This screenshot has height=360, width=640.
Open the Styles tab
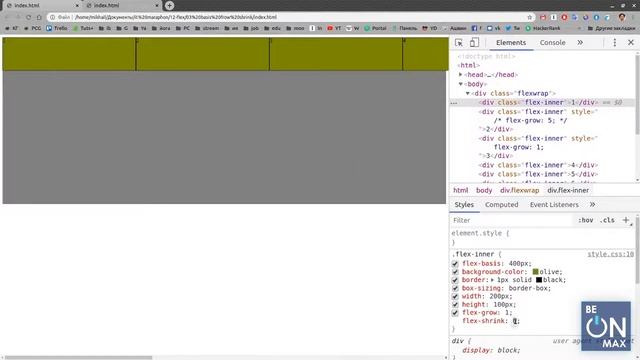pyautogui.click(x=464, y=204)
